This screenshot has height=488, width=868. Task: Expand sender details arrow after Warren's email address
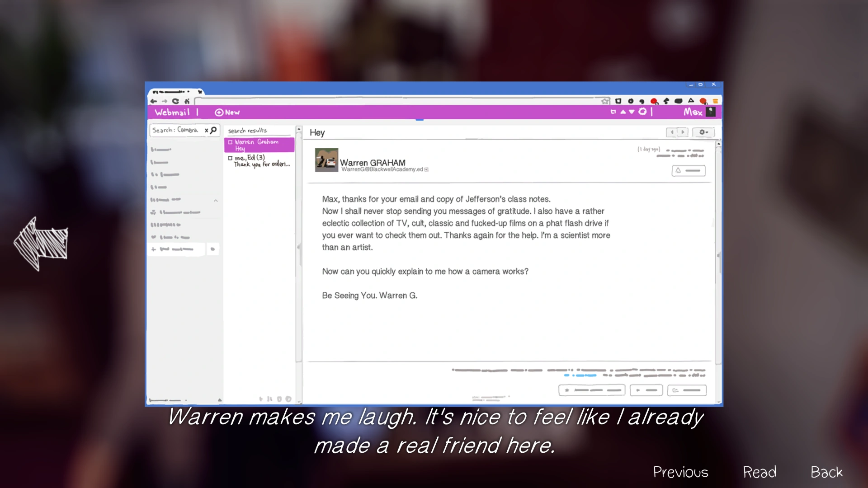pyautogui.click(x=426, y=169)
